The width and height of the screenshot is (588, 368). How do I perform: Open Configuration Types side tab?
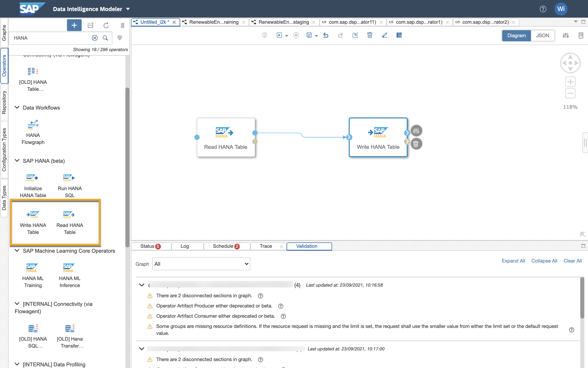(4, 150)
